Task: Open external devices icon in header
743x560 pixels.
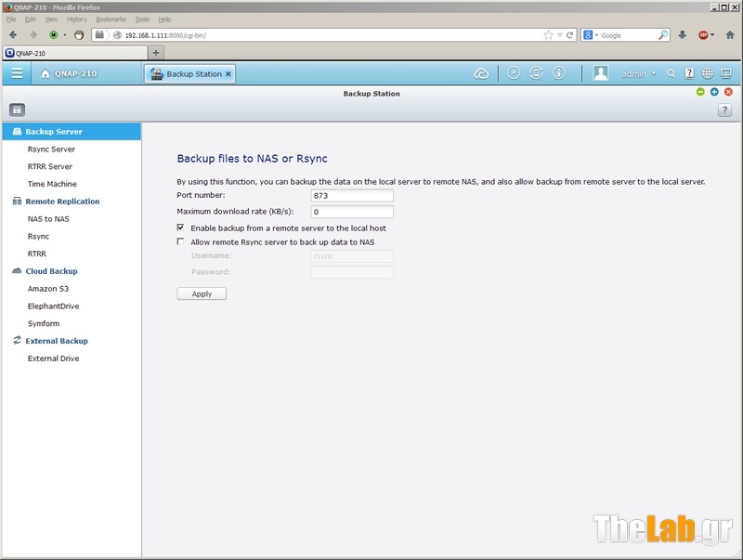Action: tap(536, 73)
